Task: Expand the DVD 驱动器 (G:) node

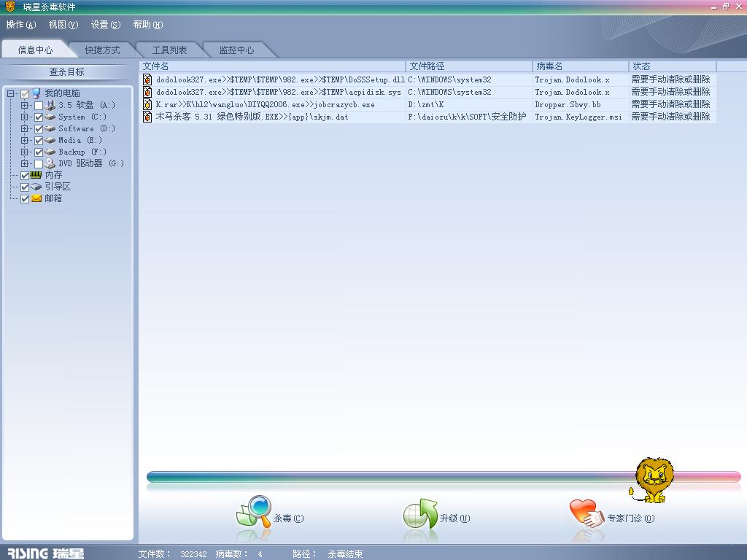Action: [x=24, y=164]
